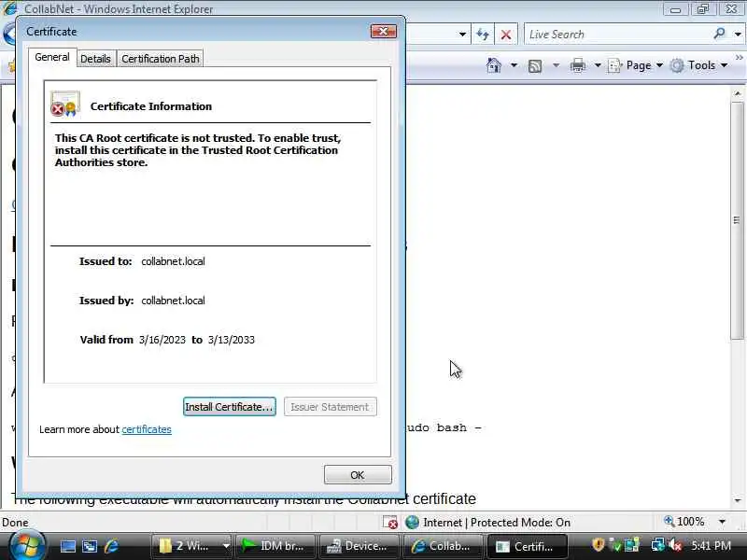Click Switch between windows icon

[x=90, y=546]
